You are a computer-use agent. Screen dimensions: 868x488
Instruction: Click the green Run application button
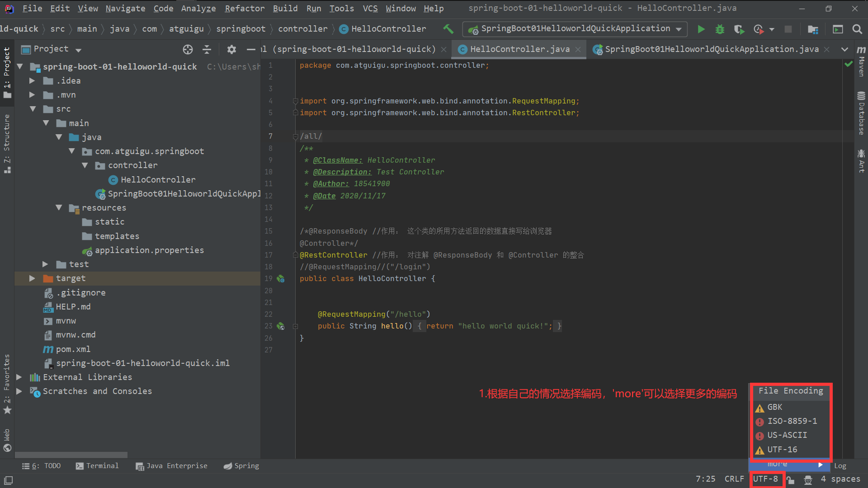(701, 29)
